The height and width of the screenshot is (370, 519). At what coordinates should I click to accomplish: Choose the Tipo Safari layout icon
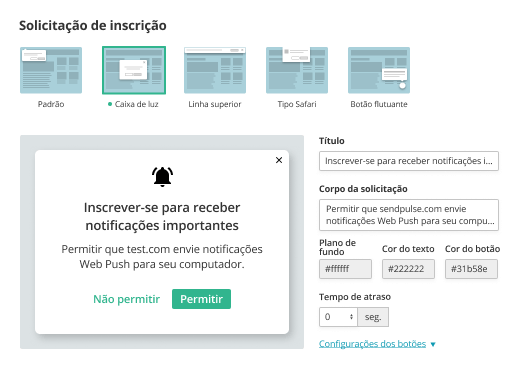pyautogui.click(x=297, y=70)
